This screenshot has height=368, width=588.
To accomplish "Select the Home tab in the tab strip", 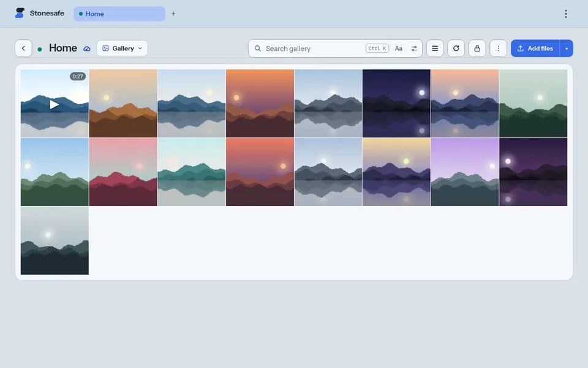I will [x=119, y=14].
